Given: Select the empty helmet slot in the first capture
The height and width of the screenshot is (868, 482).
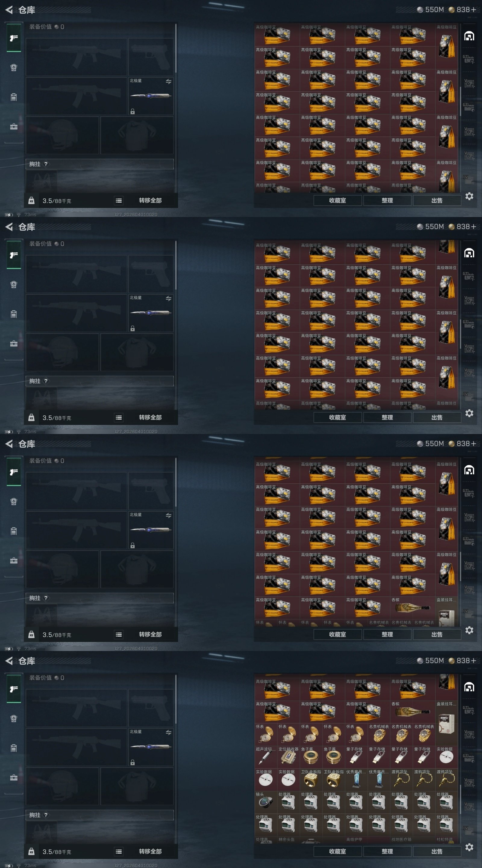Looking at the screenshot, I should pos(62,135).
